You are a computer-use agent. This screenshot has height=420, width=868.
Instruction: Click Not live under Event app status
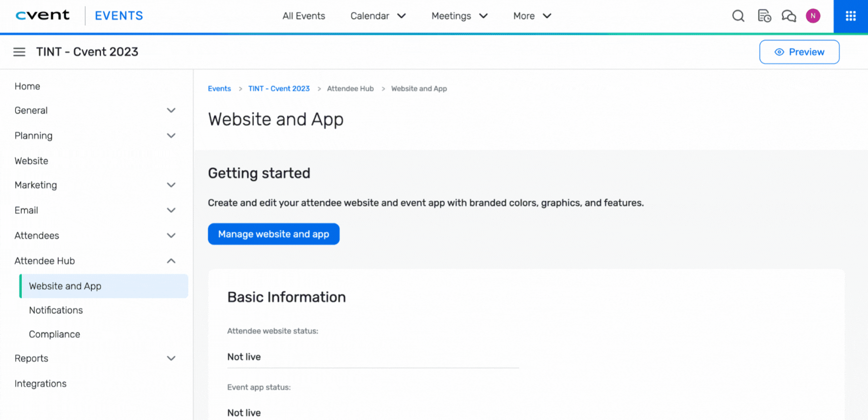click(x=244, y=413)
